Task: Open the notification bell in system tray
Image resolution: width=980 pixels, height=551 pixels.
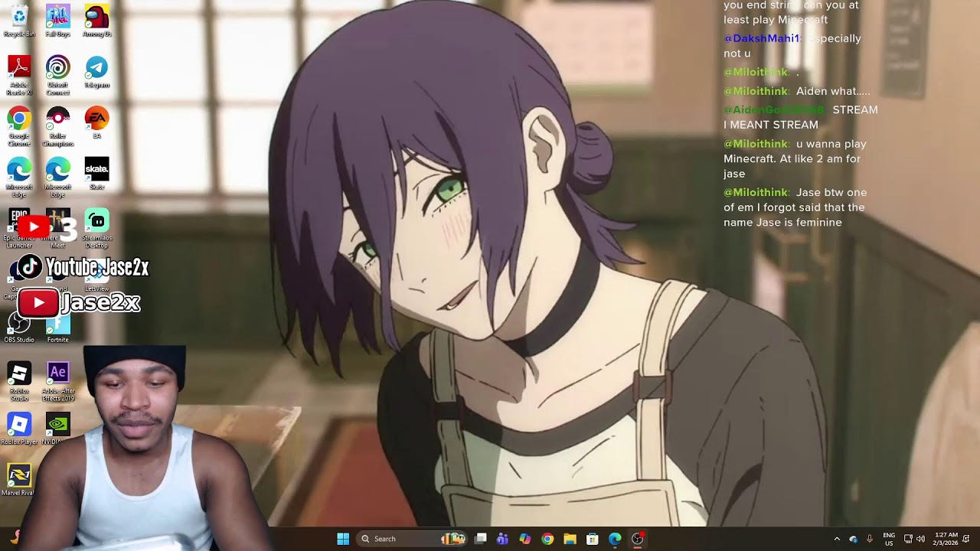Action: [x=966, y=539]
